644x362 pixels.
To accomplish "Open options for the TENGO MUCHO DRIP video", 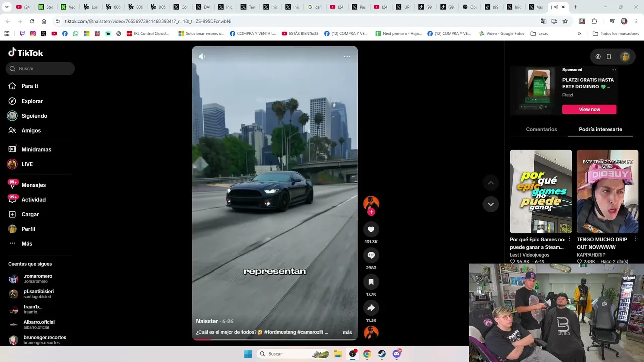I will coord(635,240).
